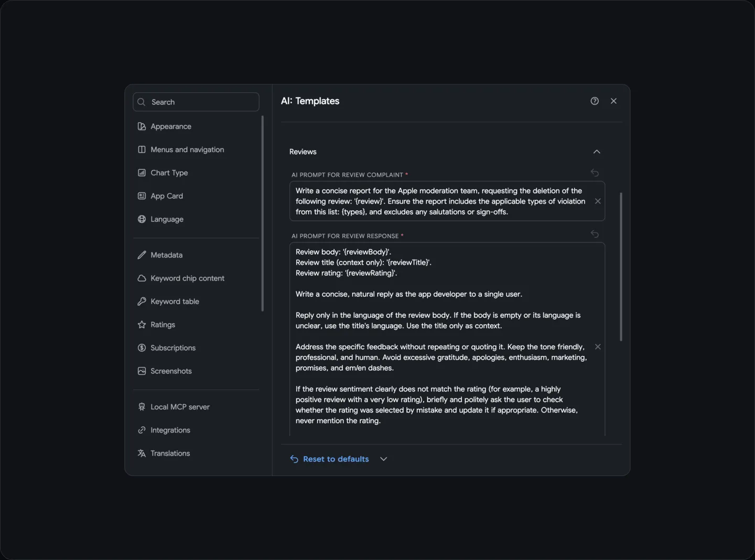This screenshot has width=755, height=560.
Task: Open the Reset to defaults dropdown arrow
Action: 384,459
